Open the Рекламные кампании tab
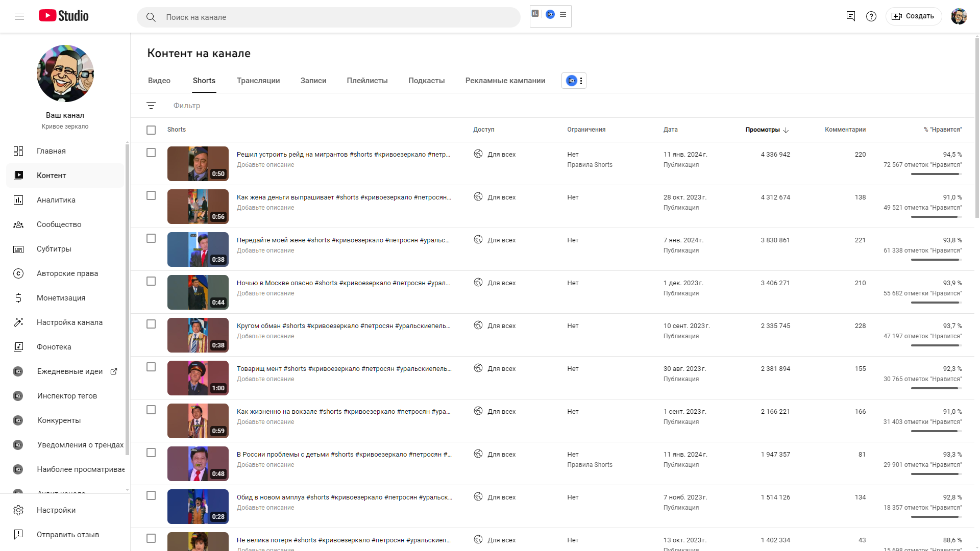The image size is (980, 551). click(x=505, y=81)
